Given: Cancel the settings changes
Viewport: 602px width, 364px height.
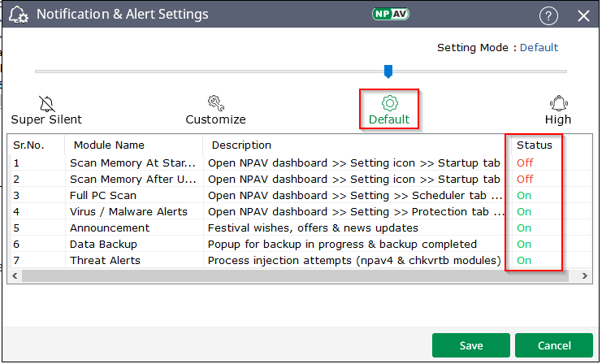Looking at the screenshot, I should point(554,345).
